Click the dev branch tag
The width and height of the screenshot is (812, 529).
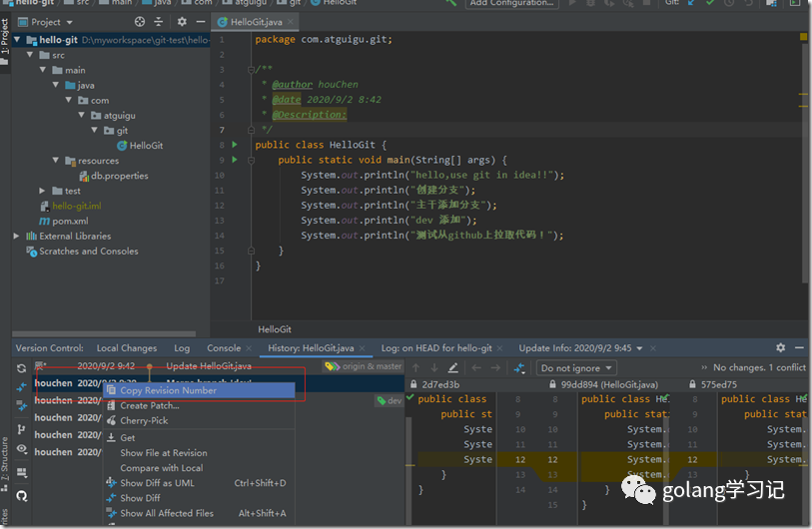tap(390, 400)
